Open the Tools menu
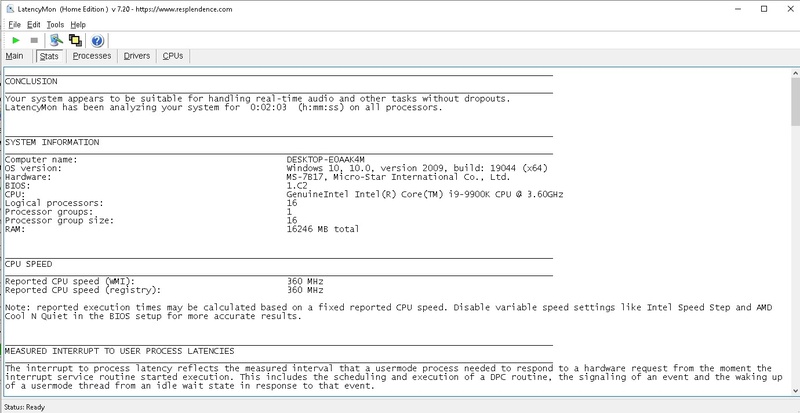The width and height of the screenshot is (800, 413). pyautogui.click(x=55, y=25)
